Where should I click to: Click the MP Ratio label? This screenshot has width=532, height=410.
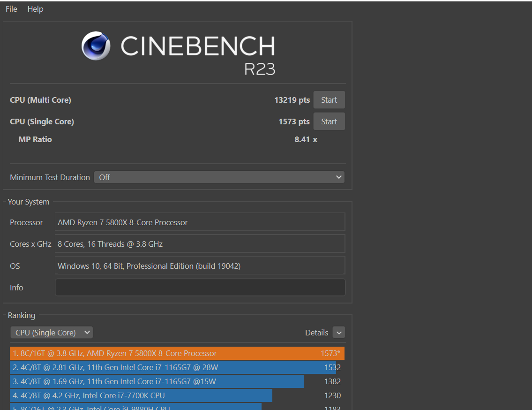[35, 139]
